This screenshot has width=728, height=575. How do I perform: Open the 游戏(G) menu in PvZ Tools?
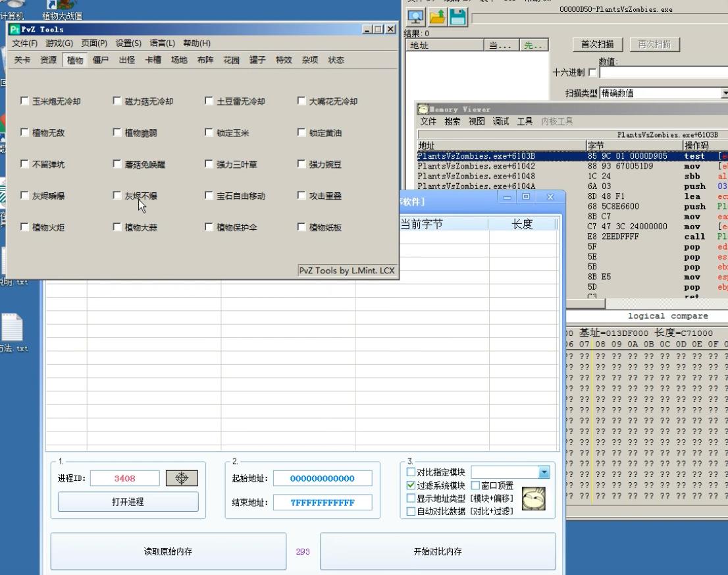pos(59,43)
